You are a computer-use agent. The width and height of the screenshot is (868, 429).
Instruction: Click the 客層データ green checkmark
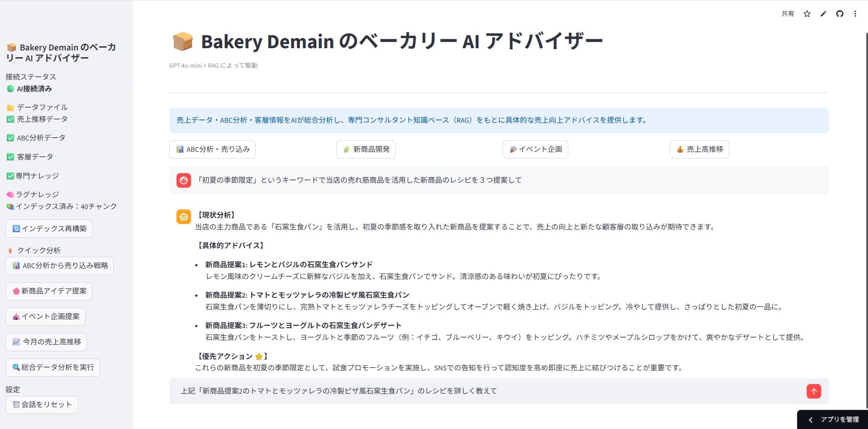point(10,157)
